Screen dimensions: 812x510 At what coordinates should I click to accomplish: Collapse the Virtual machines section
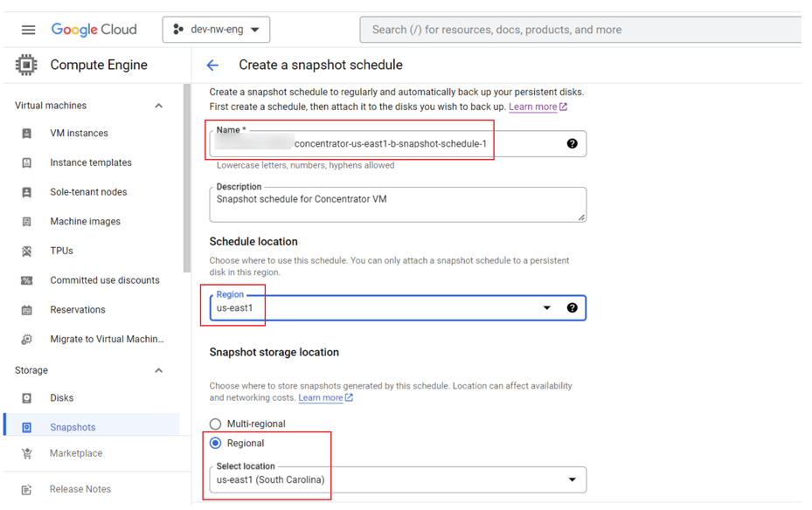[x=158, y=106]
